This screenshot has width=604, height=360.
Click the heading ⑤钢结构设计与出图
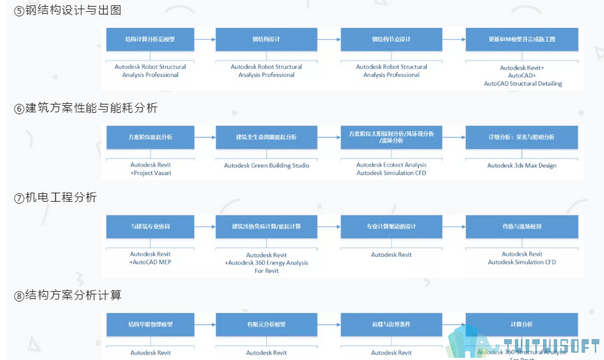point(68,10)
